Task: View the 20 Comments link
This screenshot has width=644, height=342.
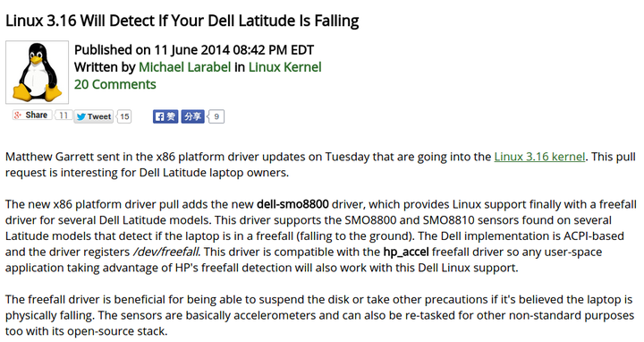Action: pyautogui.click(x=115, y=84)
